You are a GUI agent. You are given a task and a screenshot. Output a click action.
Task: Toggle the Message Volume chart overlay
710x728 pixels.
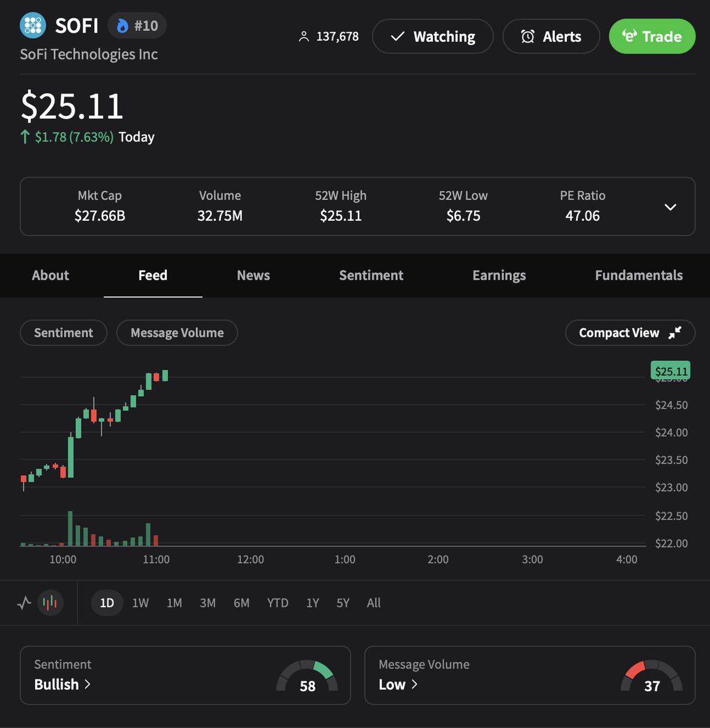pyautogui.click(x=176, y=332)
